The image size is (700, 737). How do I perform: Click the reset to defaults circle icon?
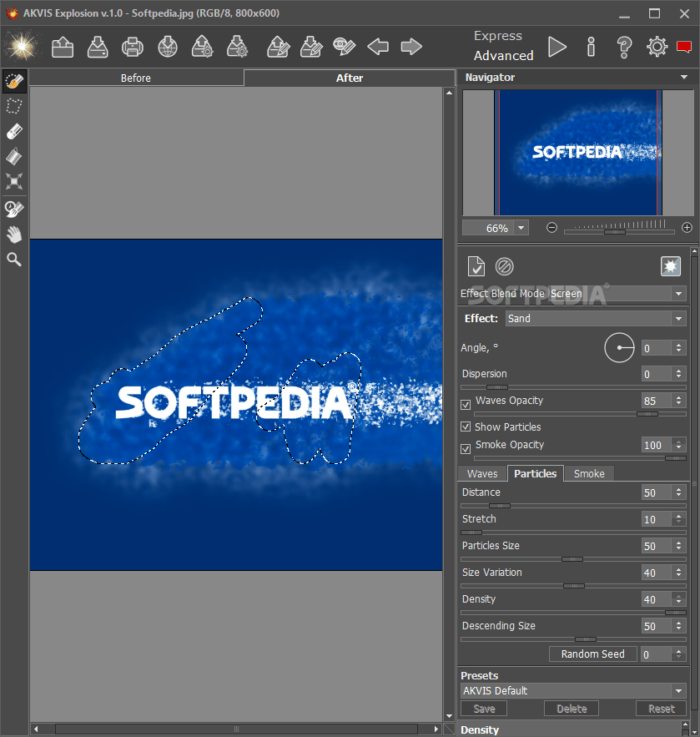coord(505,266)
